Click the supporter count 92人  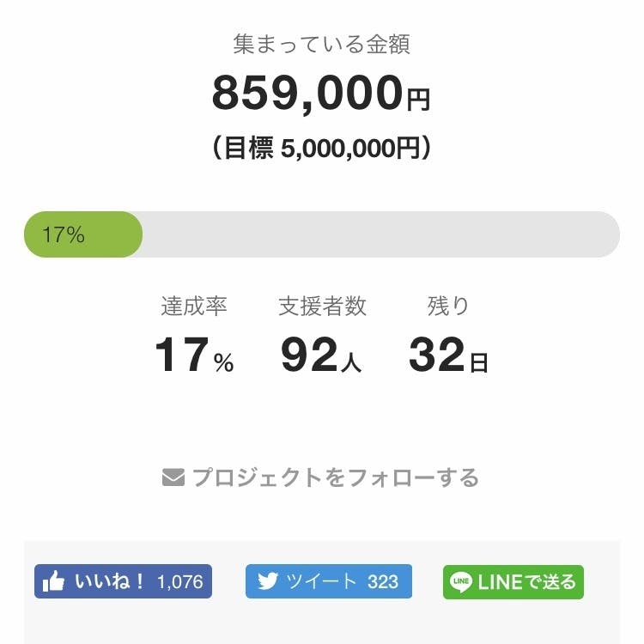tap(321, 355)
